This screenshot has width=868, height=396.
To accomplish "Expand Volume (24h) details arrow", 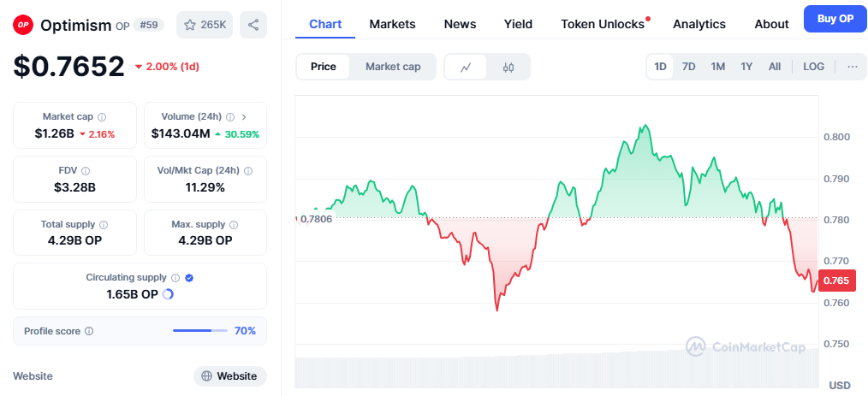I will click(x=244, y=117).
